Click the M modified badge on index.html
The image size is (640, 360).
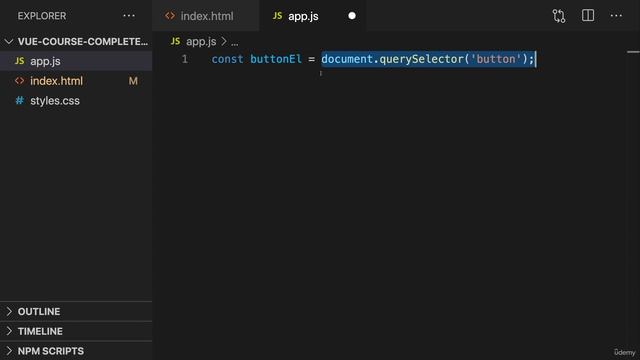(133, 81)
